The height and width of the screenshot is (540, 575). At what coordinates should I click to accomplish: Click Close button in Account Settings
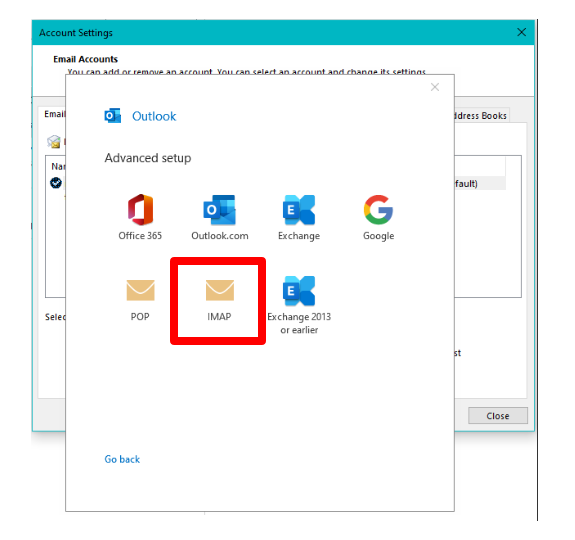[x=498, y=416]
